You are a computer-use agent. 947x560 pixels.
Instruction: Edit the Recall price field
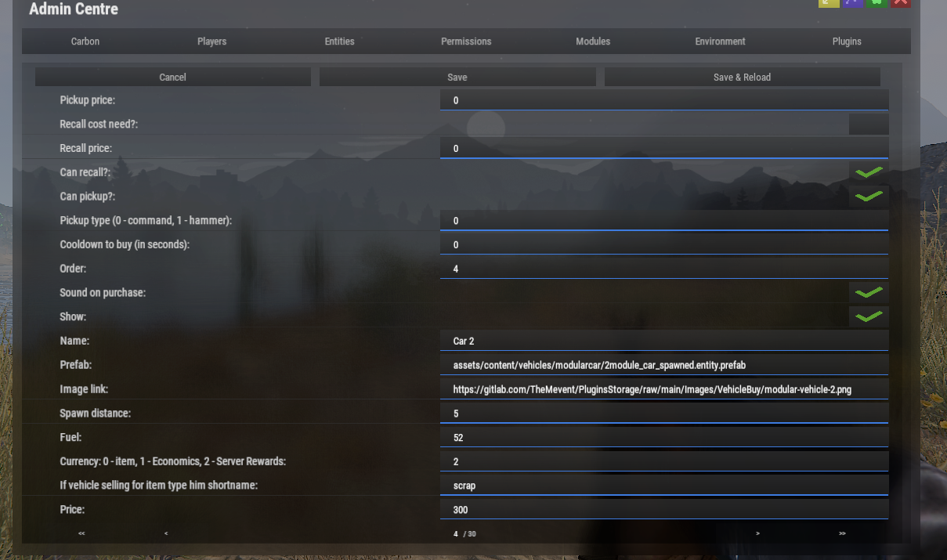click(x=664, y=149)
